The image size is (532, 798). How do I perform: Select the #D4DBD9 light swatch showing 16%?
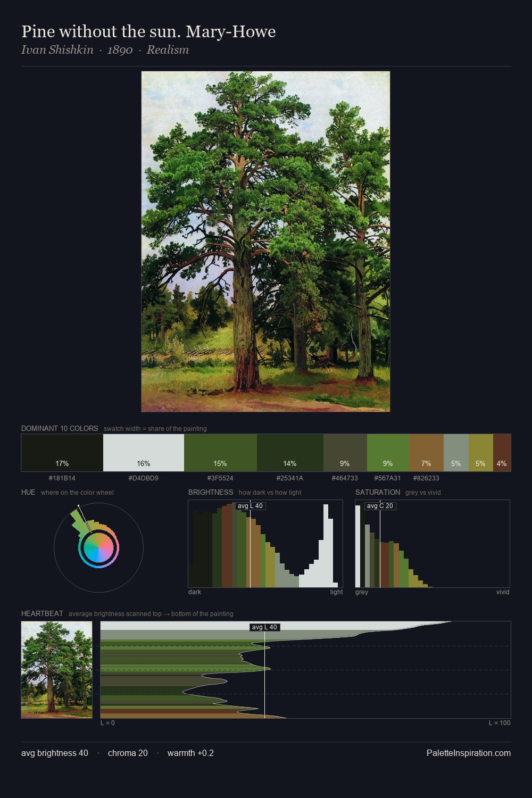click(x=144, y=453)
